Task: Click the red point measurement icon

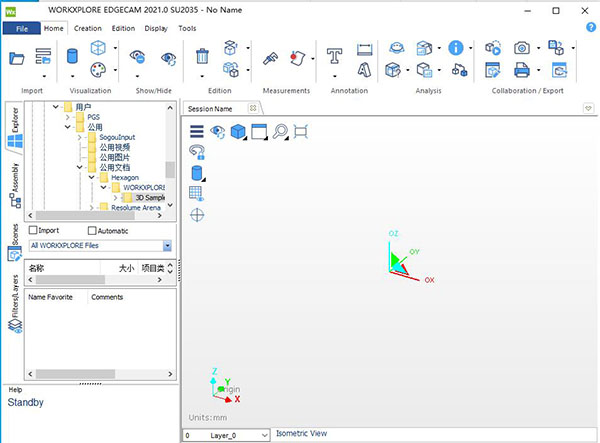Action: click(x=297, y=58)
